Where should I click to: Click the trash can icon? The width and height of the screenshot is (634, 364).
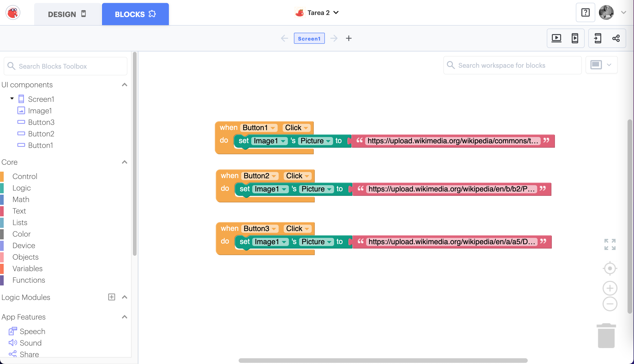(606, 335)
